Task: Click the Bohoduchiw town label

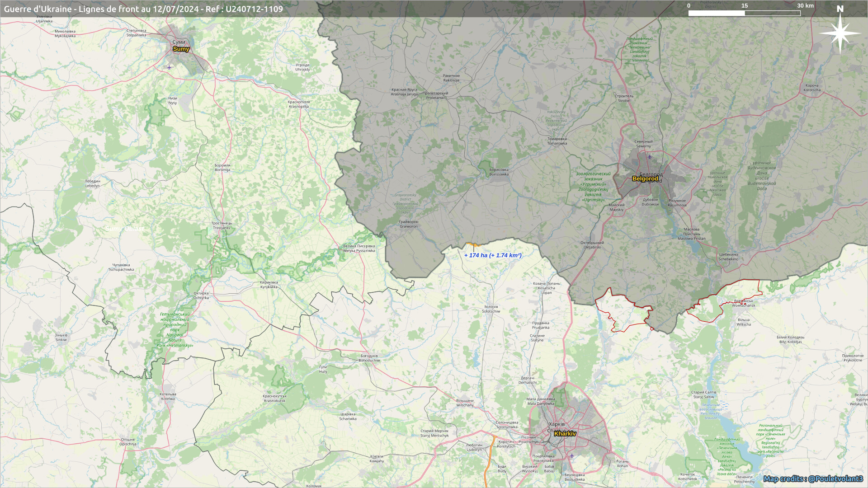Action: click(369, 358)
